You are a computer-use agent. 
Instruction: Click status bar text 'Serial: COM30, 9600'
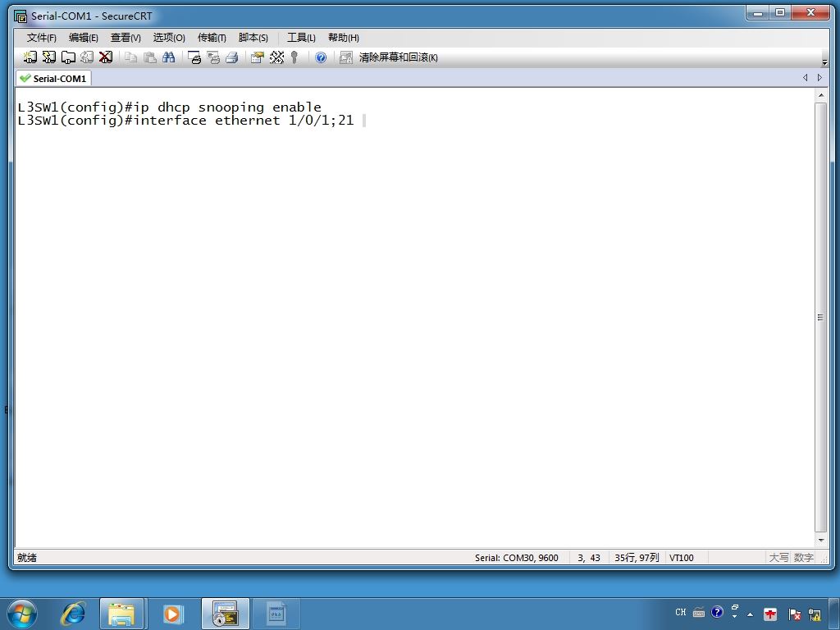coord(517,558)
